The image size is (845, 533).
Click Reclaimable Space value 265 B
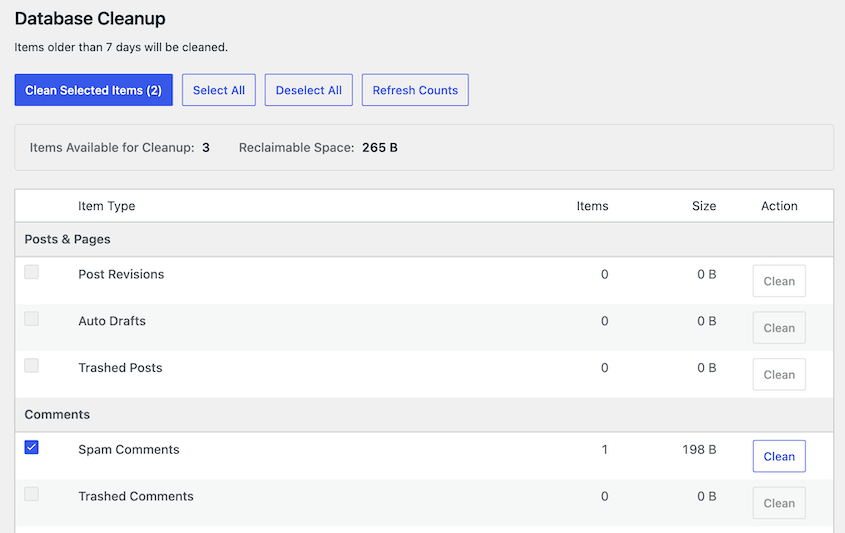(x=380, y=148)
